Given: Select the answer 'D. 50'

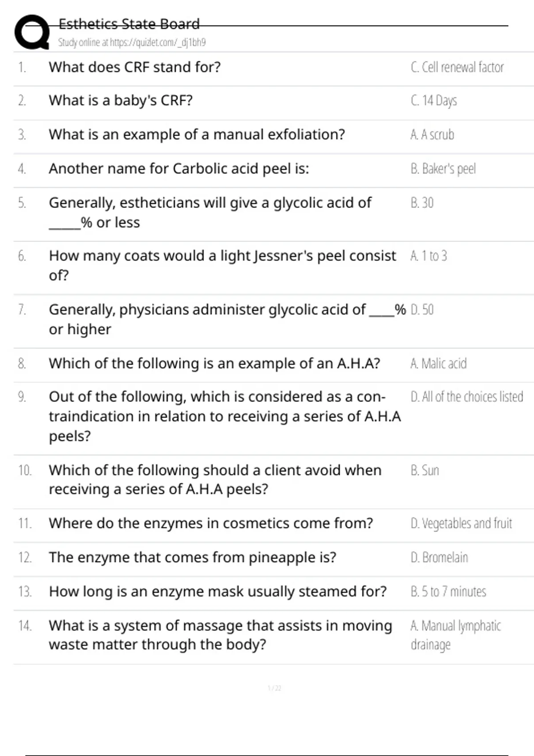Looking at the screenshot, I should click(x=422, y=310).
